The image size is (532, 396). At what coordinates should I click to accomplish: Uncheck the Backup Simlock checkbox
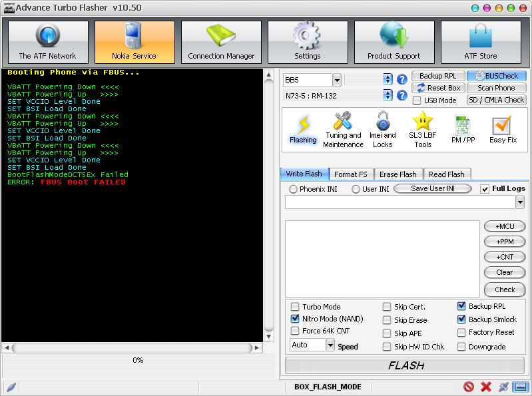pos(461,319)
